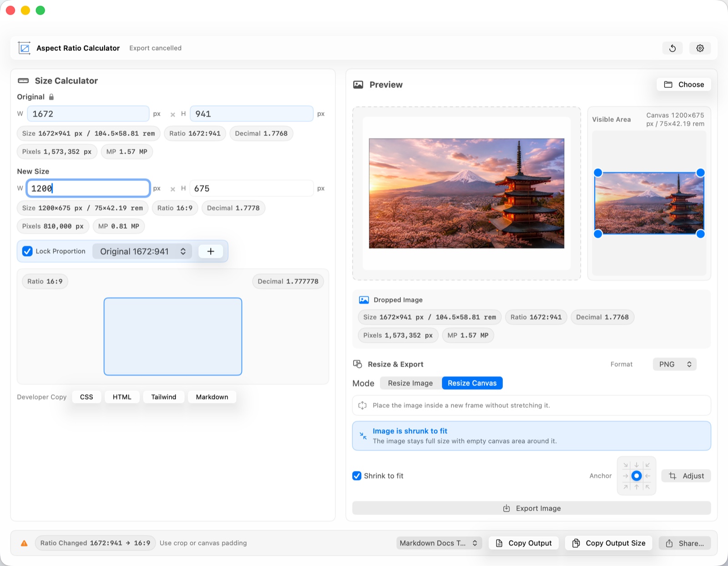Viewport: 728px width, 566px height.
Task: Click the 'Ratio 16:9' chip under New Size
Action: [x=175, y=208]
